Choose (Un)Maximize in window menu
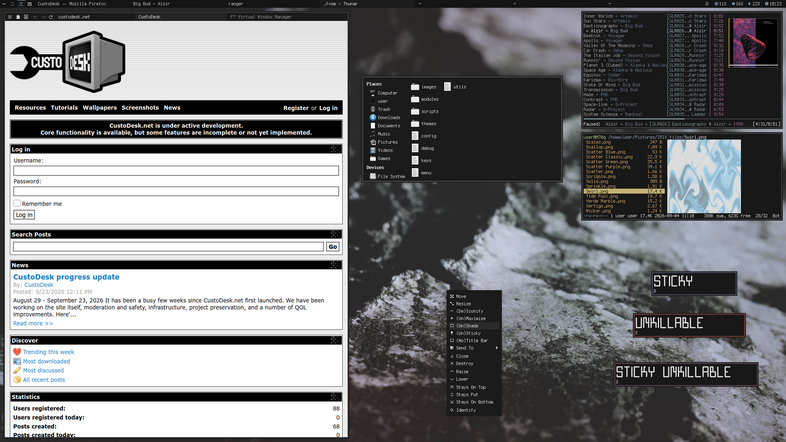786x442 pixels. pyautogui.click(x=474, y=318)
